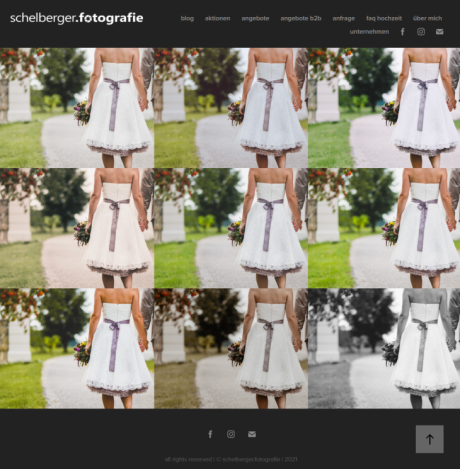Open the Facebook icon in header
Screen dimensions: 460x469
[x=403, y=32]
